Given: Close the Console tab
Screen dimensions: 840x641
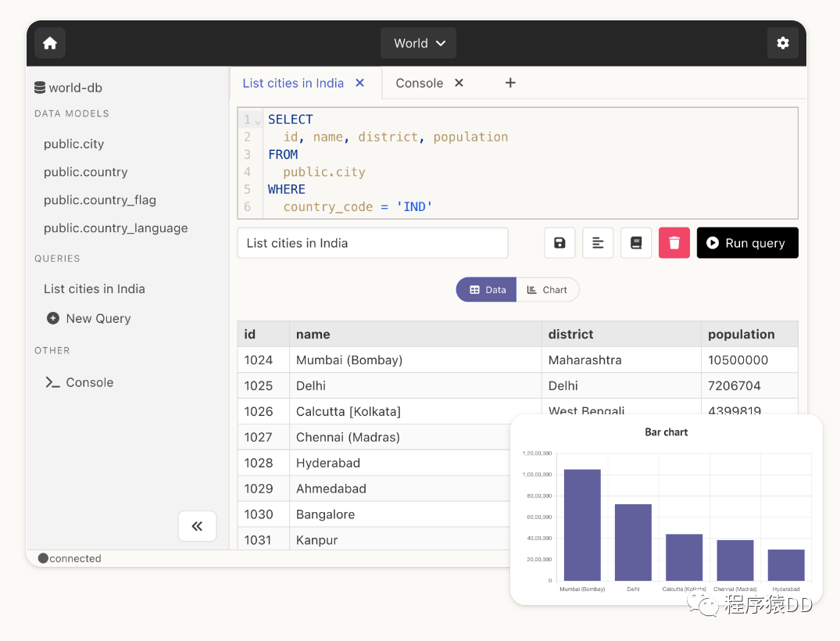Looking at the screenshot, I should [x=459, y=83].
